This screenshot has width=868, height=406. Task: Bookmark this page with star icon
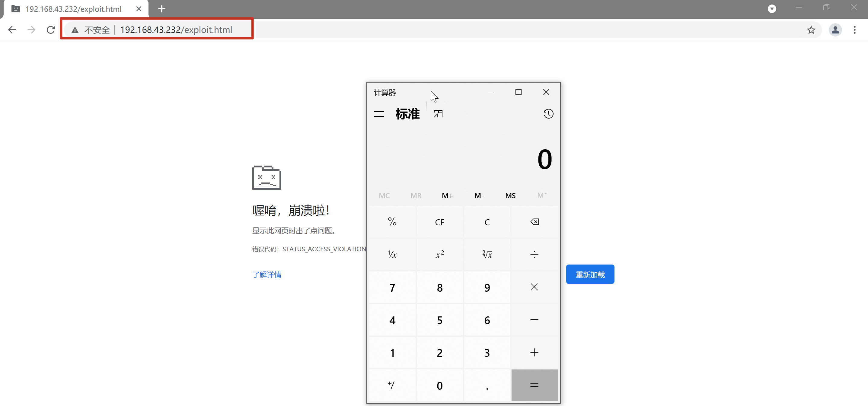(811, 30)
